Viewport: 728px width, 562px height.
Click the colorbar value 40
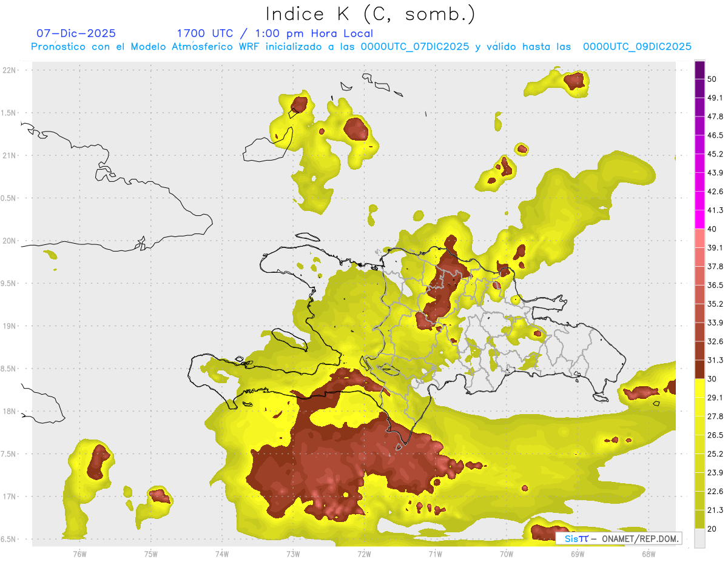[x=712, y=229]
